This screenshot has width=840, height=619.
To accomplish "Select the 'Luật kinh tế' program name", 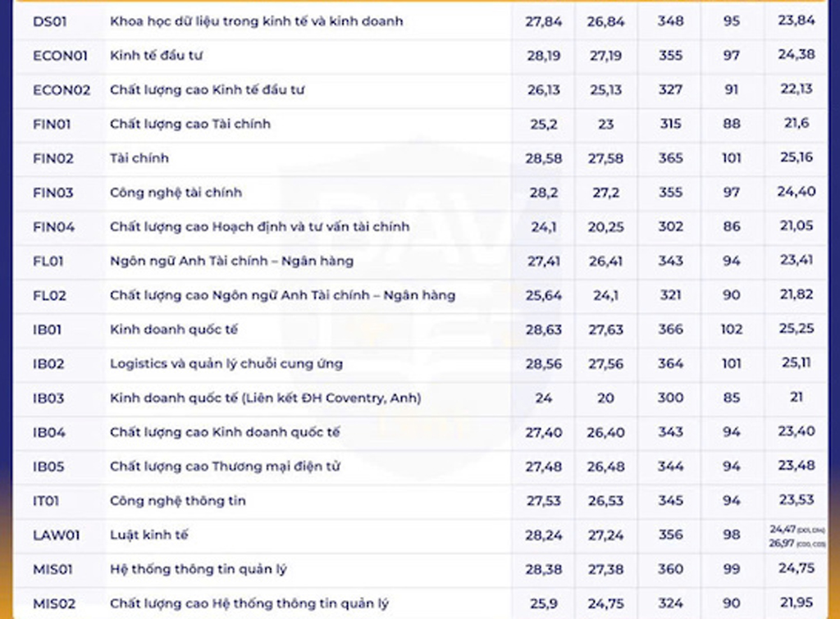I will click(149, 535).
